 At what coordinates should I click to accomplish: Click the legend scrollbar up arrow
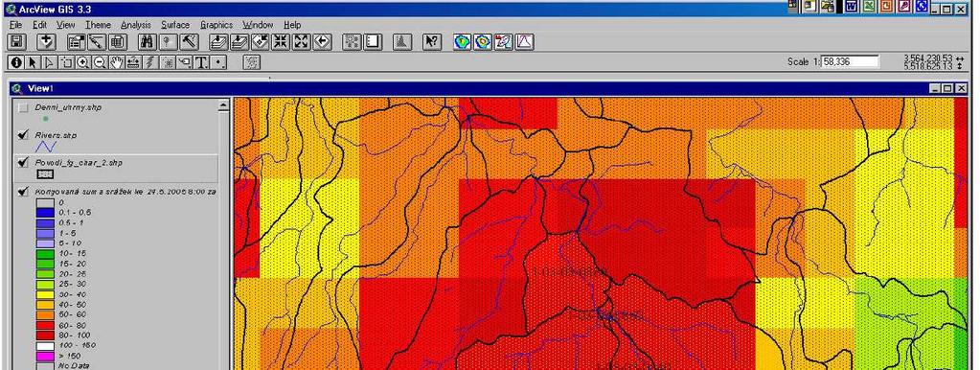pyautogui.click(x=224, y=106)
